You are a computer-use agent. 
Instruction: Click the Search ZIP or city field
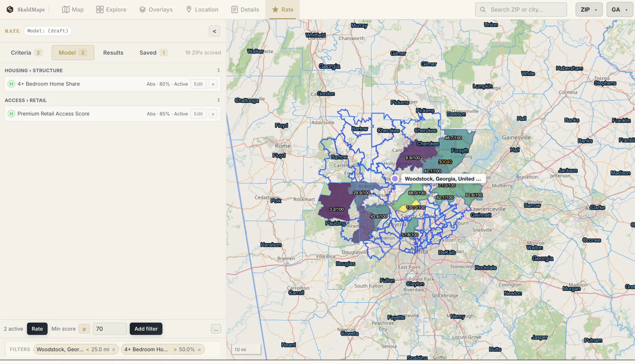[x=521, y=10]
